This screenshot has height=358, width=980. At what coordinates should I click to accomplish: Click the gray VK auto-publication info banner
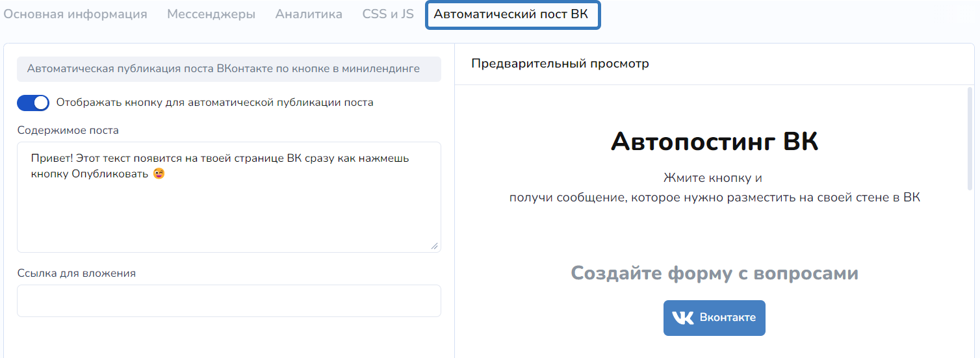pos(229,69)
